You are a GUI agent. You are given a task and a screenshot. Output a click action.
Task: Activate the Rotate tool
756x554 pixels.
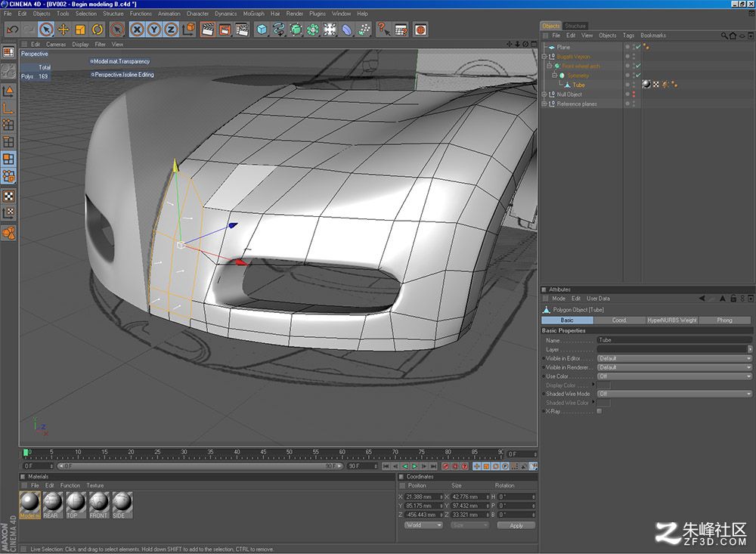[98, 30]
